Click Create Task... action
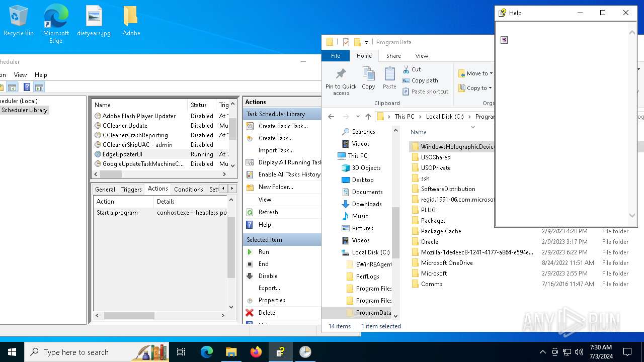 pos(276,138)
